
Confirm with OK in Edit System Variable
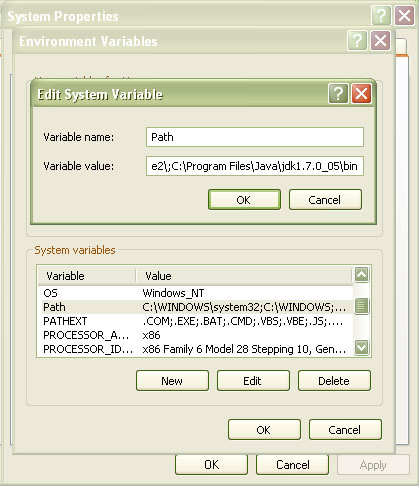[244, 200]
